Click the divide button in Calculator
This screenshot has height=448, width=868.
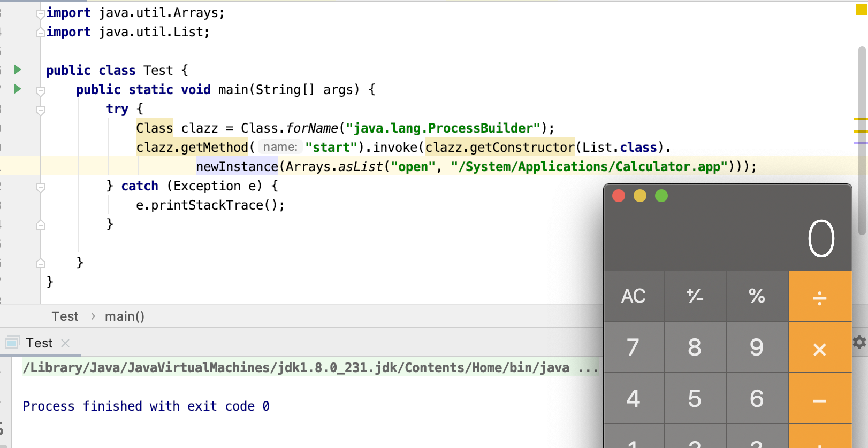click(820, 296)
